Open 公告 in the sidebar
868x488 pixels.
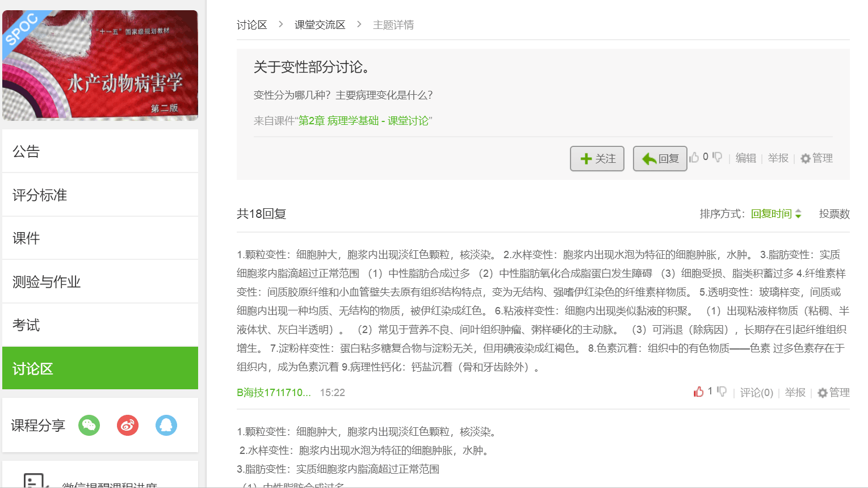point(100,151)
